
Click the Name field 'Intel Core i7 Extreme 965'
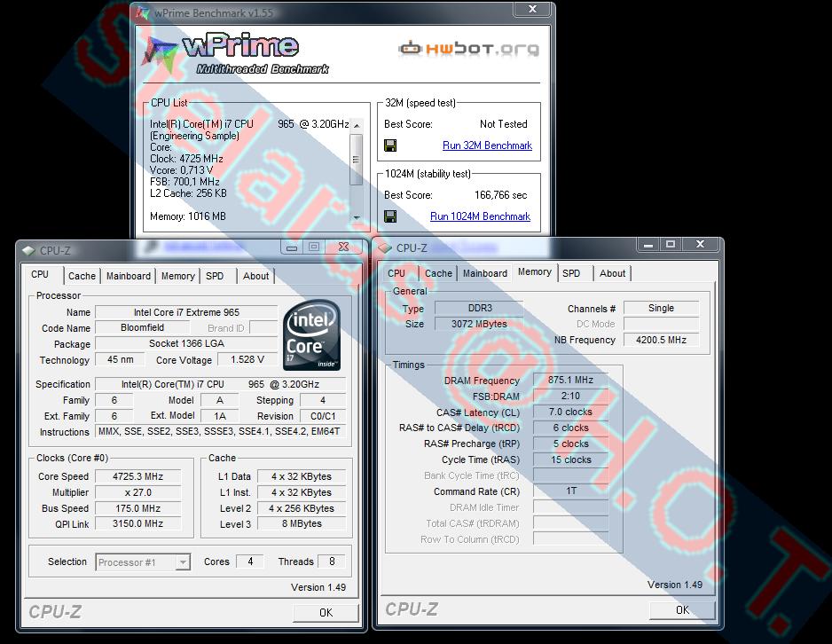coord(186,312)
